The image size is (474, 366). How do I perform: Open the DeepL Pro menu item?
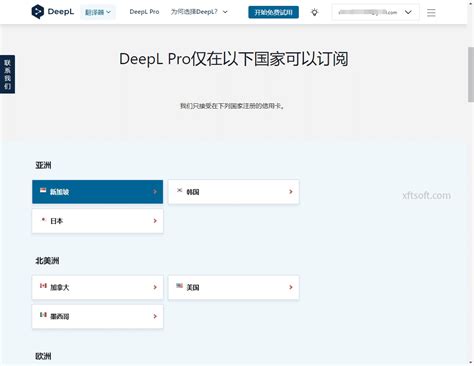click(x=144, y=12)
